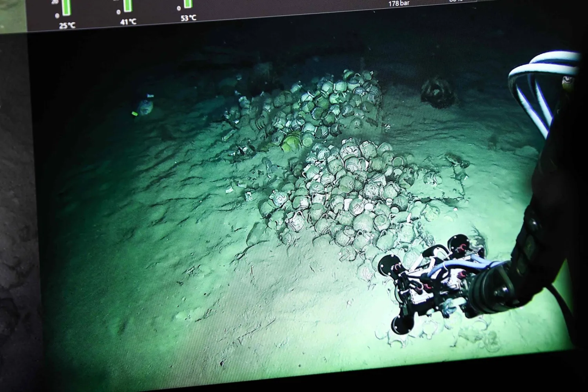Click the 53 °C temperature gauge bar
The height and width of the screenshot is (392, 588).
[x=188, y=4]
